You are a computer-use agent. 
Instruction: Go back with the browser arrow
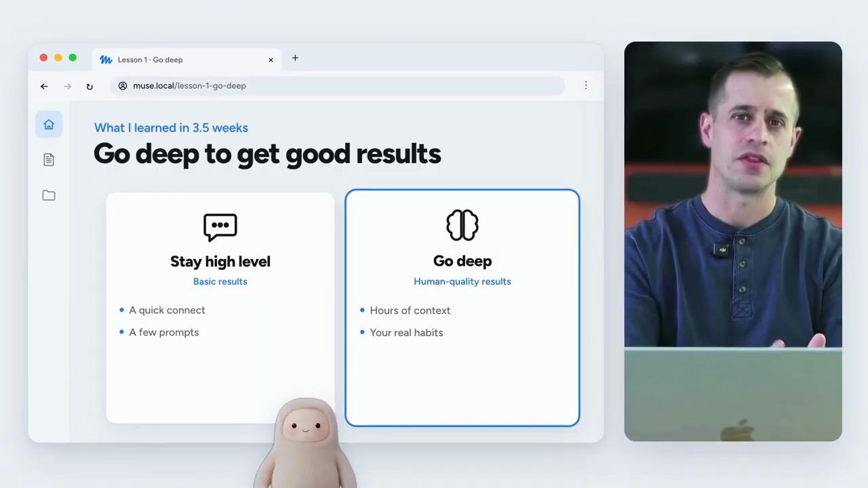44,86
